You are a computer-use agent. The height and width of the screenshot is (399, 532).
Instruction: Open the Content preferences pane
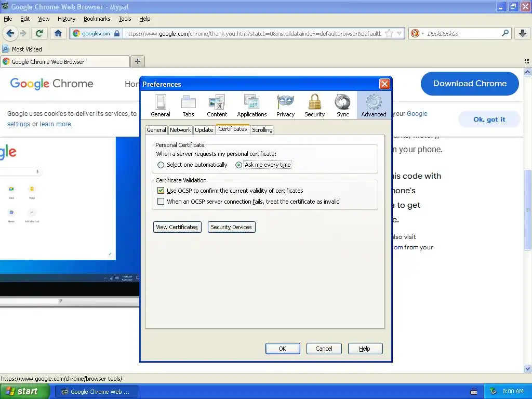[217, 105]
